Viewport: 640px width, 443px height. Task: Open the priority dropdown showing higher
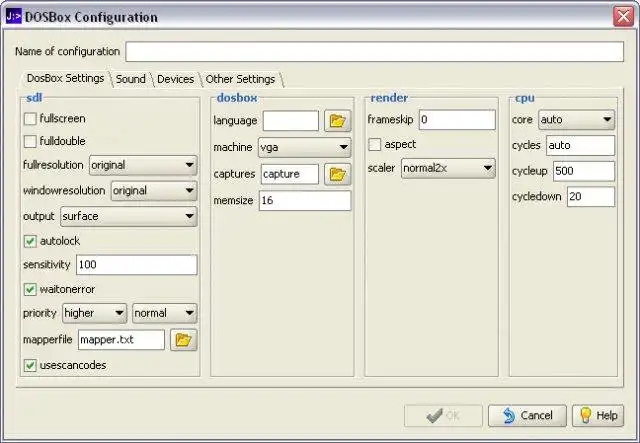94,314
